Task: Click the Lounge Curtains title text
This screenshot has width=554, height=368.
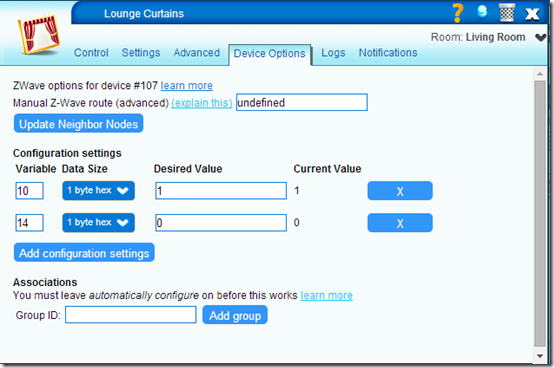Action: 144,13
